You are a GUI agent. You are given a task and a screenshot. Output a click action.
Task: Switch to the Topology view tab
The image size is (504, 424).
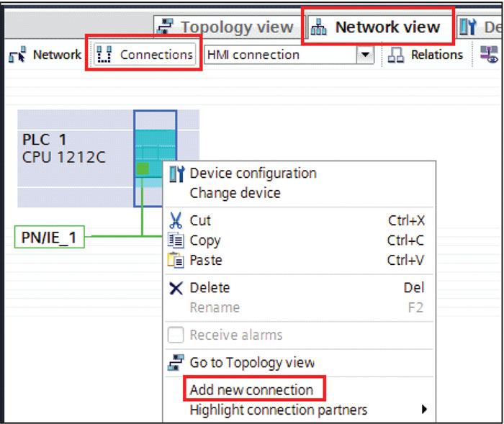point(228,28)
